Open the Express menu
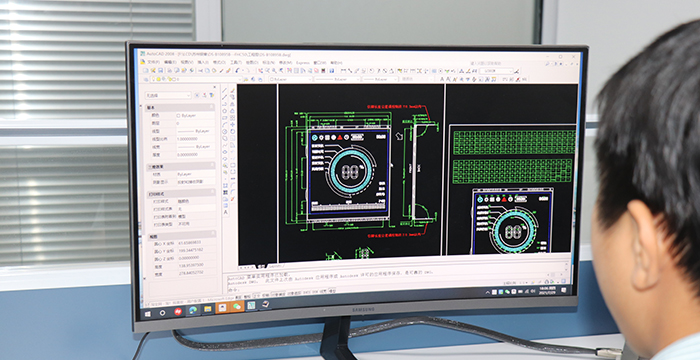700x360 pixels. tap(303, 63)
